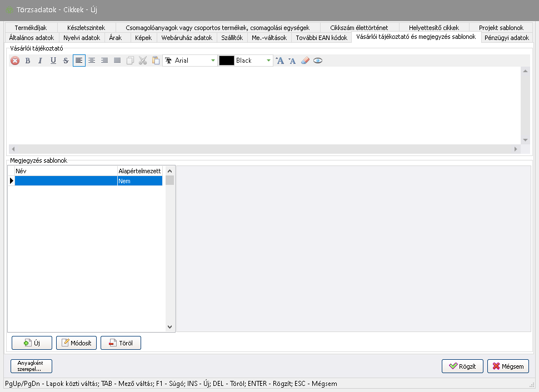Screen dimensions: 539x392
Task: Click the black color swatch
Action: [x=226, y=61]
